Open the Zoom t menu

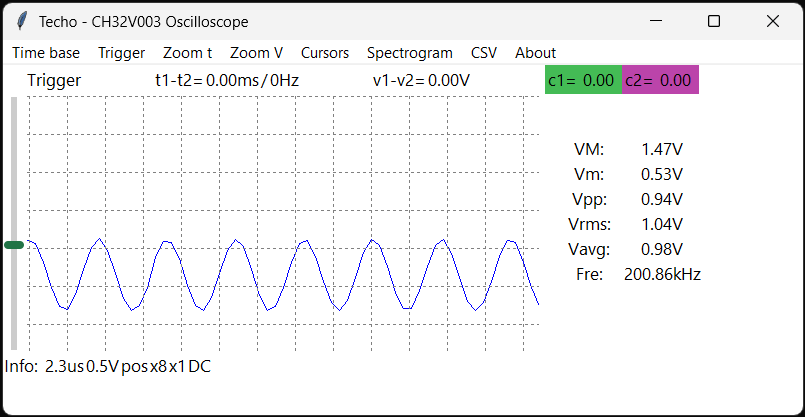(187, 53)
